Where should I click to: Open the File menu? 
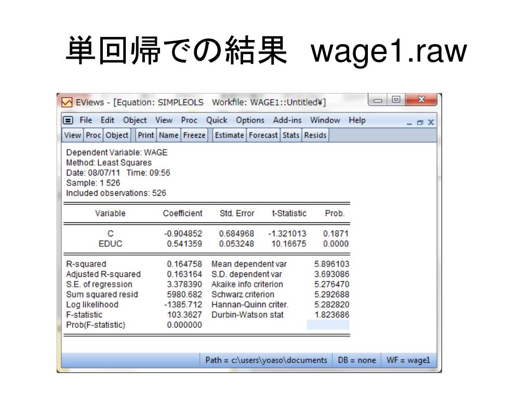pyautogui.click(x=86, y=120)
